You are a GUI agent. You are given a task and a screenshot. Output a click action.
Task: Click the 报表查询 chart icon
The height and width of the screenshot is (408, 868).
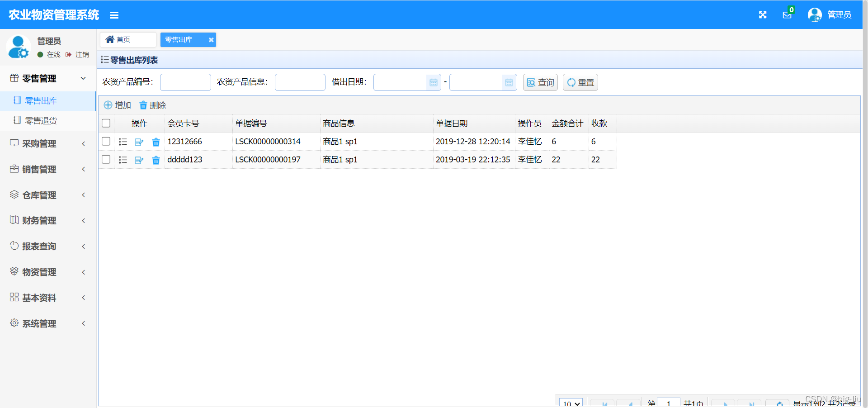click(x=14, y=246)
